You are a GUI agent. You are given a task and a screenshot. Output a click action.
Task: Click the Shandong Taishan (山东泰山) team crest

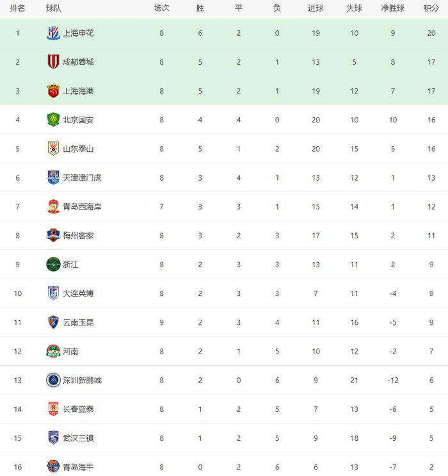pyautogui.click(x=53, y=149)
